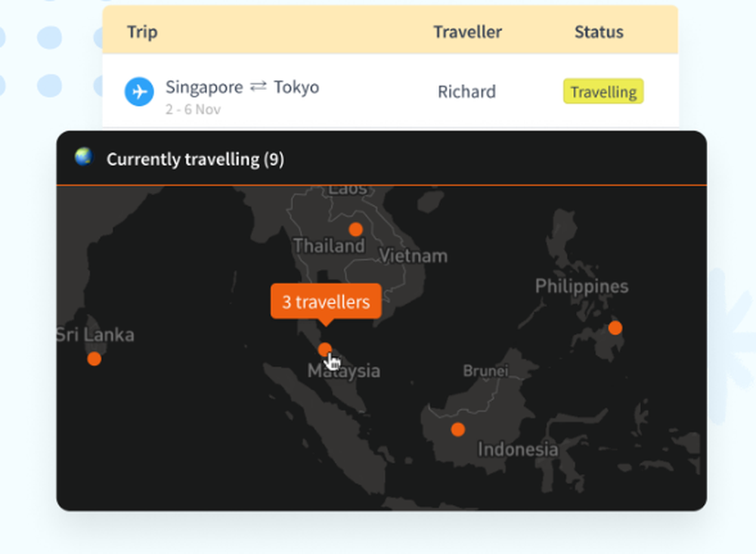The width and height of the screenshot is (756, 554).
Task: Click the Indonesia map label
Action: pyautogui.click(x=518, y=450)
